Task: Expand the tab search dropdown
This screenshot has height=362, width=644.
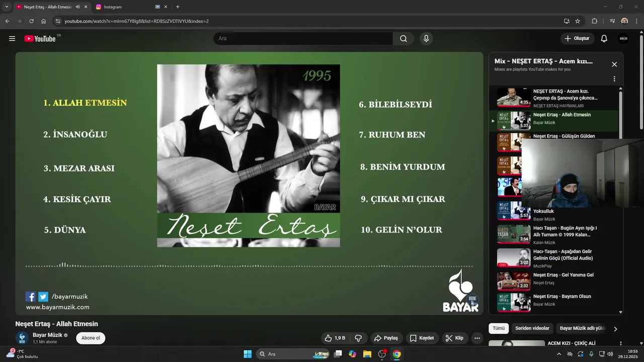Action: (7, 7)
